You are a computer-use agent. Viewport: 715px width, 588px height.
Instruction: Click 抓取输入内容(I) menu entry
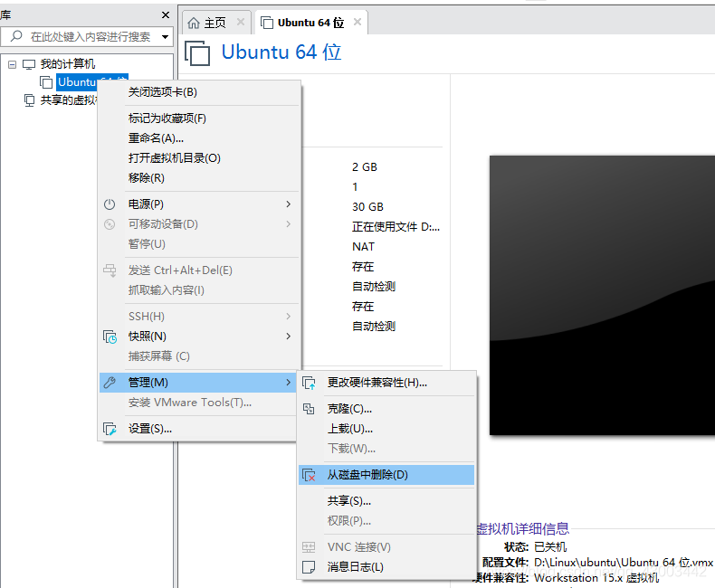199,290
